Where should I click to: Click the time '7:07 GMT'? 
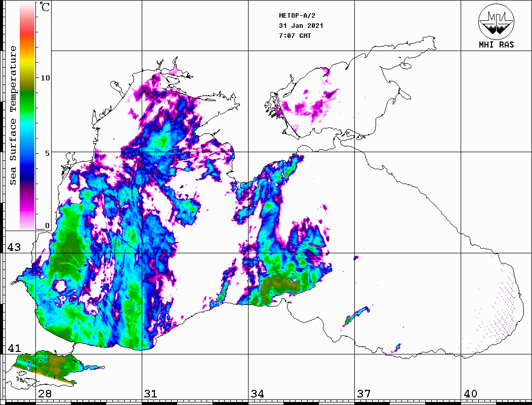[x=295, y=36]
